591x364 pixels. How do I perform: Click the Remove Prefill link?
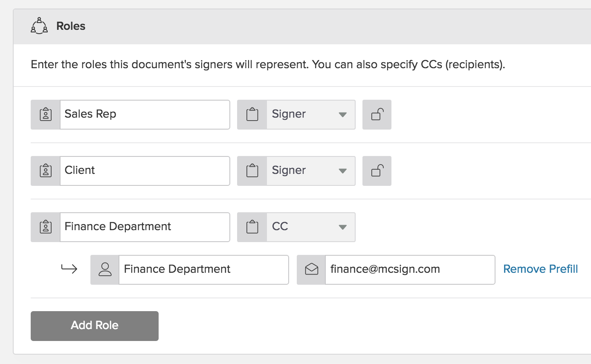(541, 269)
